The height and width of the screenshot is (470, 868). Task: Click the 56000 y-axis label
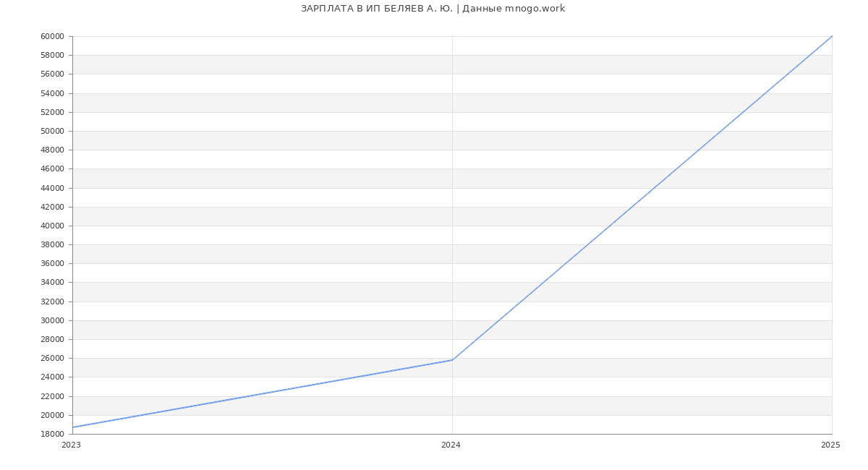(53, 74)
